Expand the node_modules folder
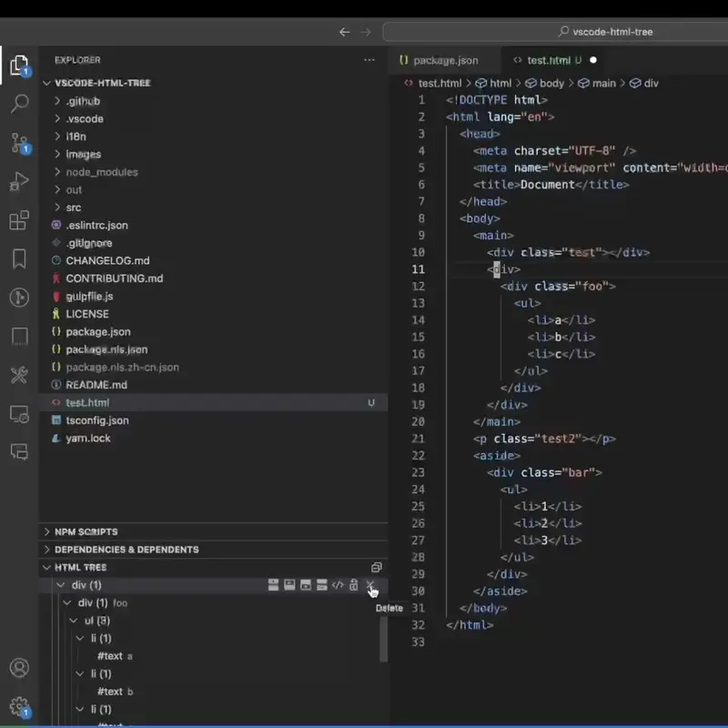Screen dimensions: 728x728 (x=57, y=172)
